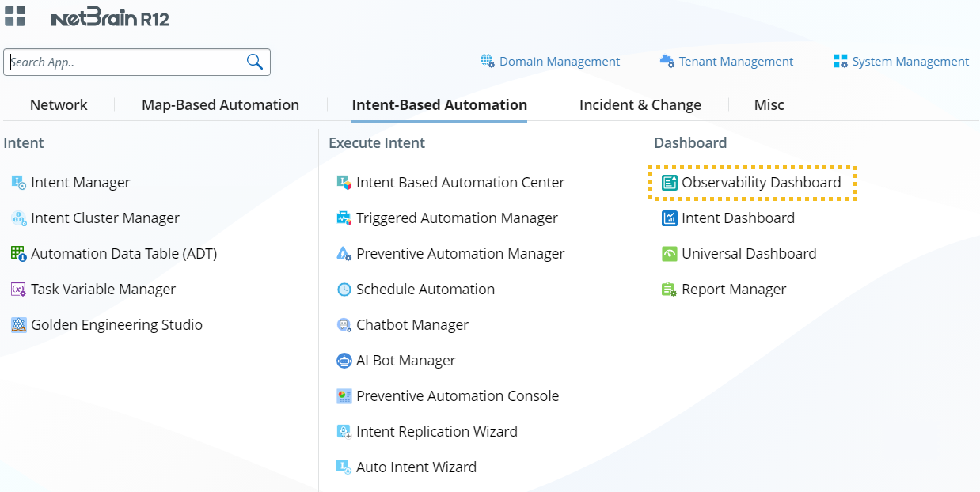Open the Incident & Change tab

(640, 105)
